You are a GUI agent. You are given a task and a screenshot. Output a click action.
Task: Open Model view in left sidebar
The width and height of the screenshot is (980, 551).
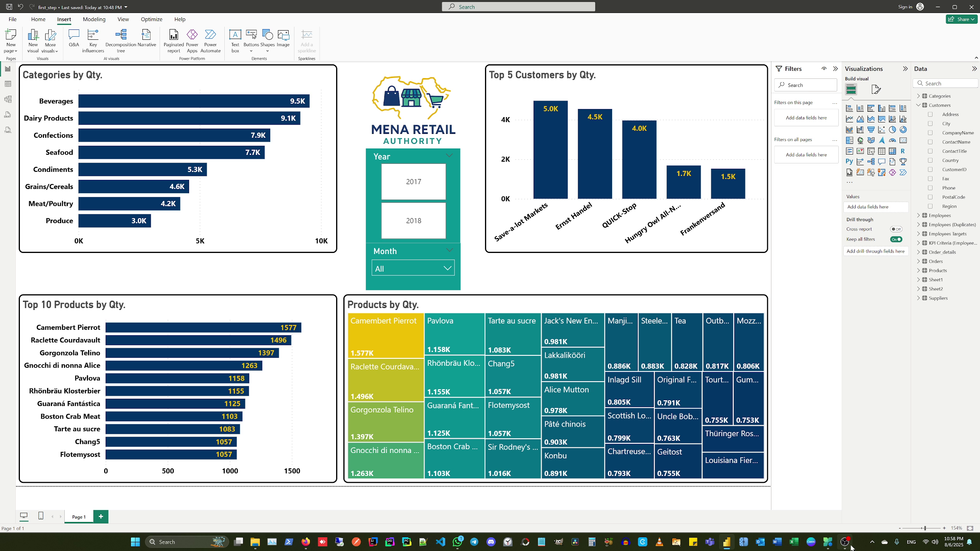pyautogui.click(x=8, y=99)
